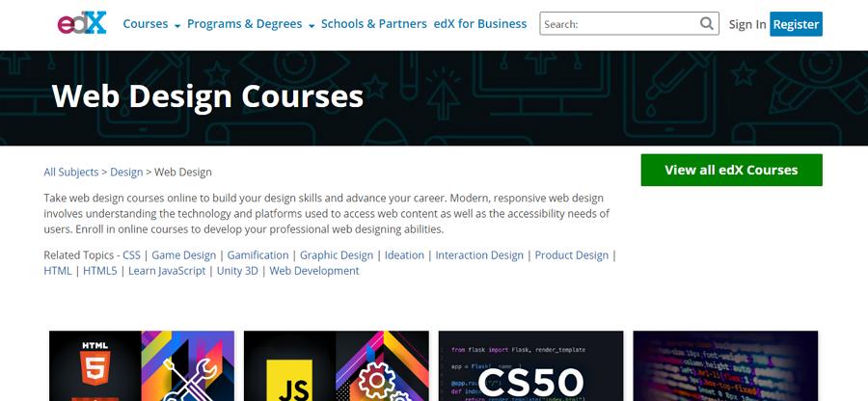The height and width of the screenshot is (401, 868).
Task: Open edX for Business menu item
Action: coord(480,24)
